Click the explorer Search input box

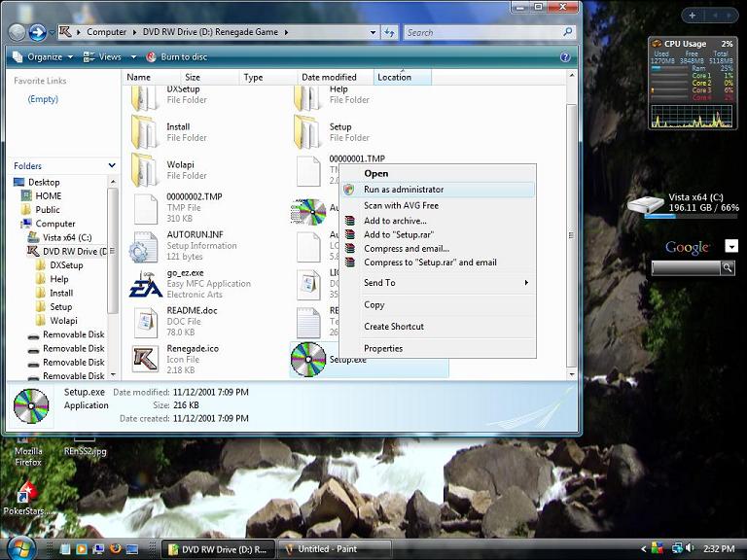[481, 32]
